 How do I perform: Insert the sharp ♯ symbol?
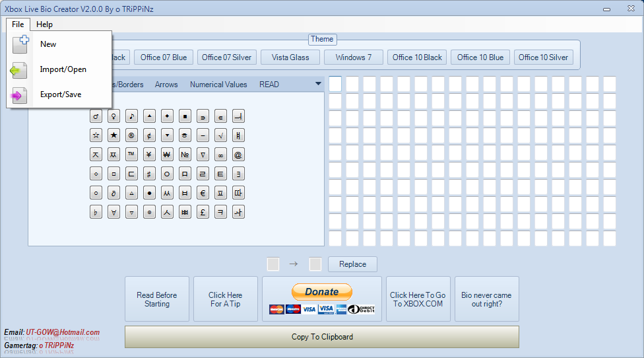coord(150,174)
